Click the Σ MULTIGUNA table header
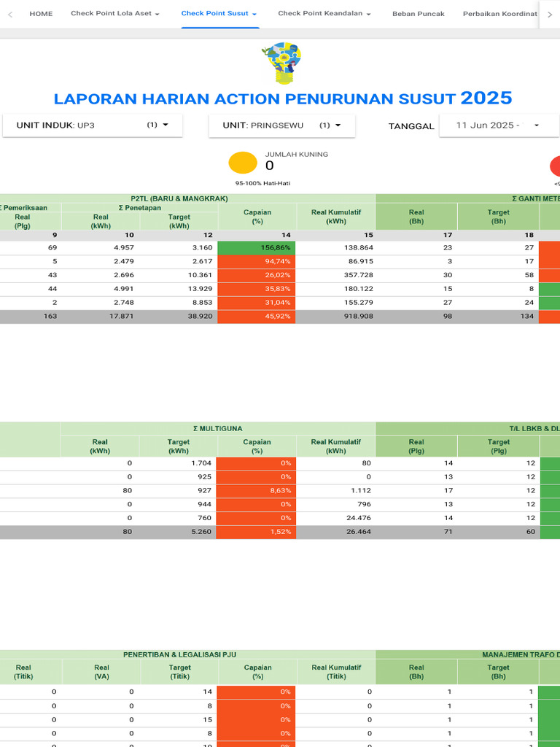This screenshot has width=560, height=747. (217, 429)
